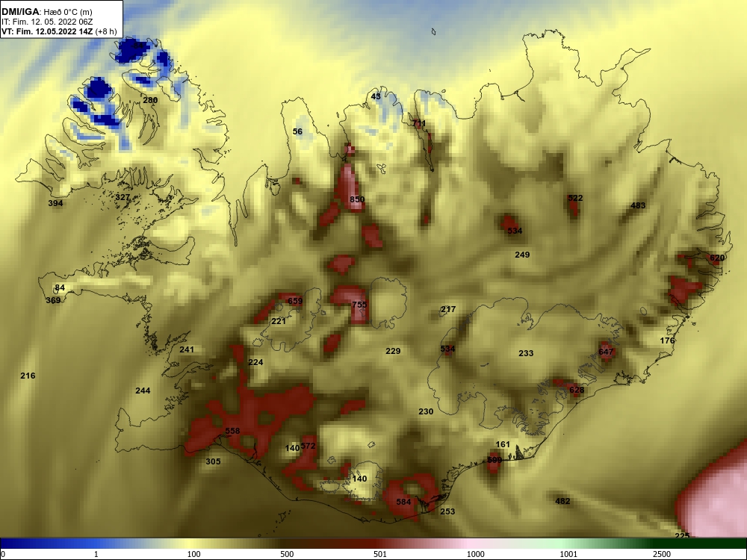Click the 280 value in the Westfjords
747x560 pixels.
click(x=150, y=100)
